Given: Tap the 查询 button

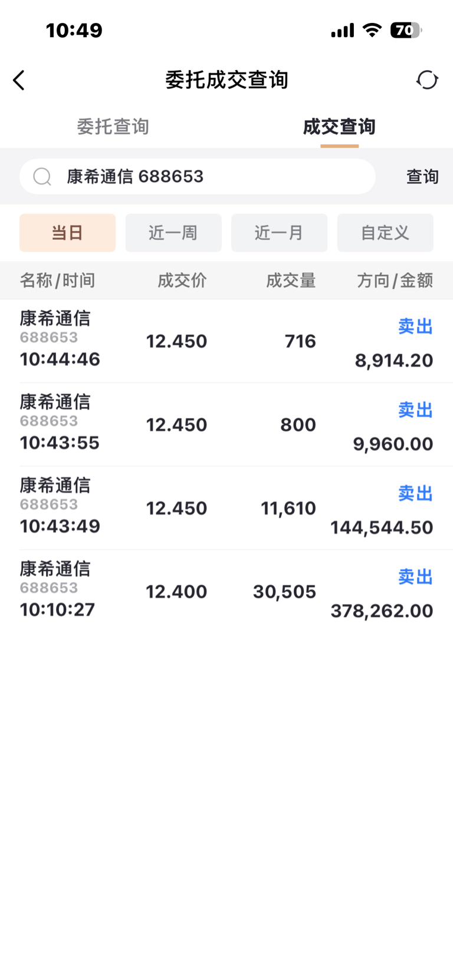Looking at the screenshot, I should (x=422, y=176).
